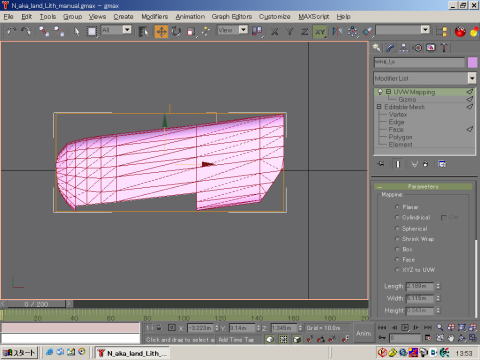The image size is (480, 360).
Task: Choose the Select and Link tool
Action: pyautogui.click(x=44, y=31)
